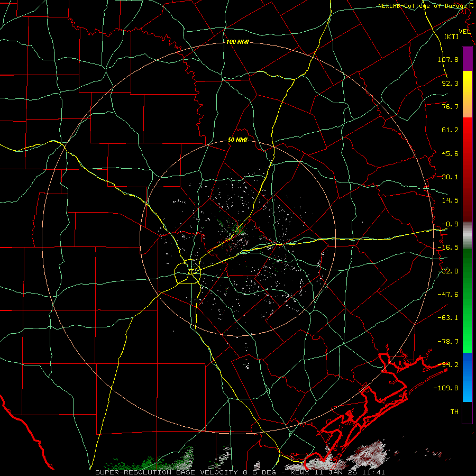Click the -78.7 velocity legend value
The image size is (476, 476).
pyautogui.click(x=448, y=342)
